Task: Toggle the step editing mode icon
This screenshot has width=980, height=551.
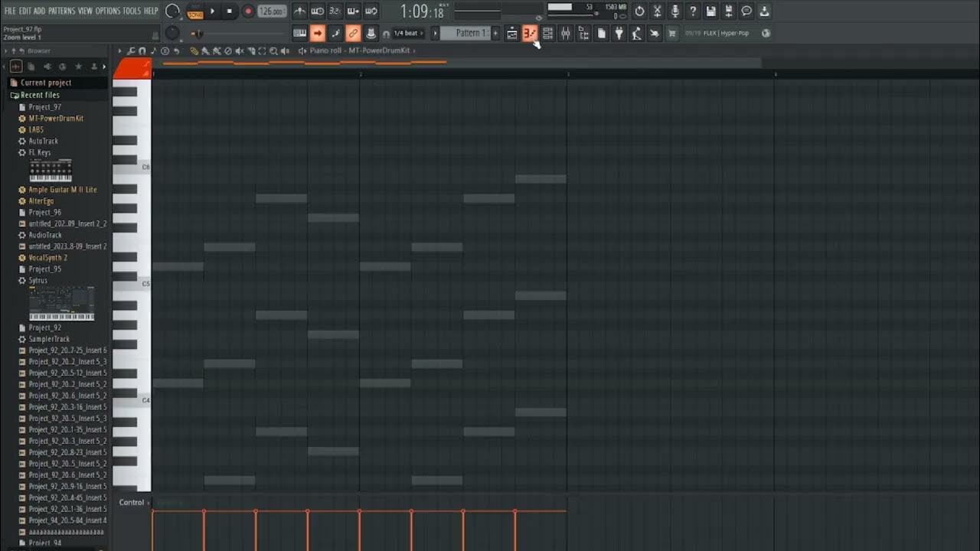Action: 335,33
